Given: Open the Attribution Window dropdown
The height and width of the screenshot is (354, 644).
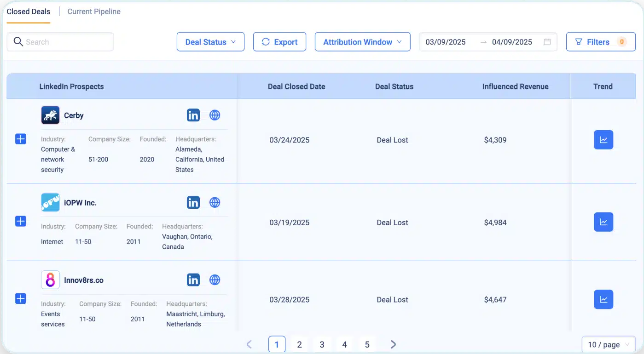Looking at the screenshot, I should coord(362,42).
